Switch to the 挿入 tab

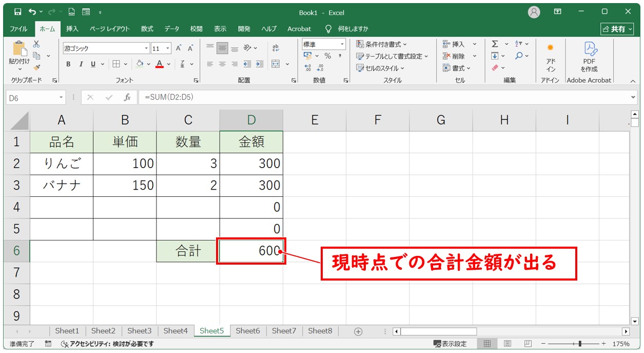pos(72,29)
